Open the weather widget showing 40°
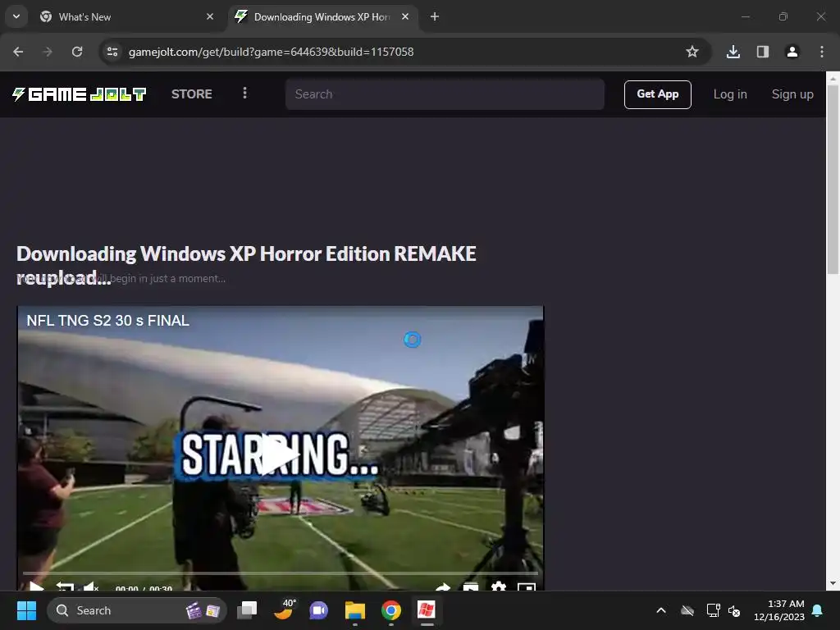840x630 pixels. point(284,609)
